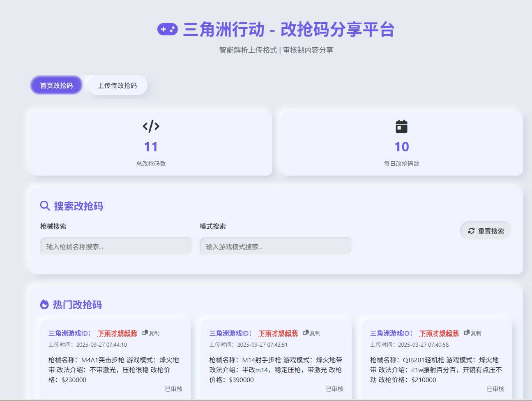This screenshot has height=401, width=532.
Task: Click the gamepad icon in the page title
Action: [x=168, y=29]
